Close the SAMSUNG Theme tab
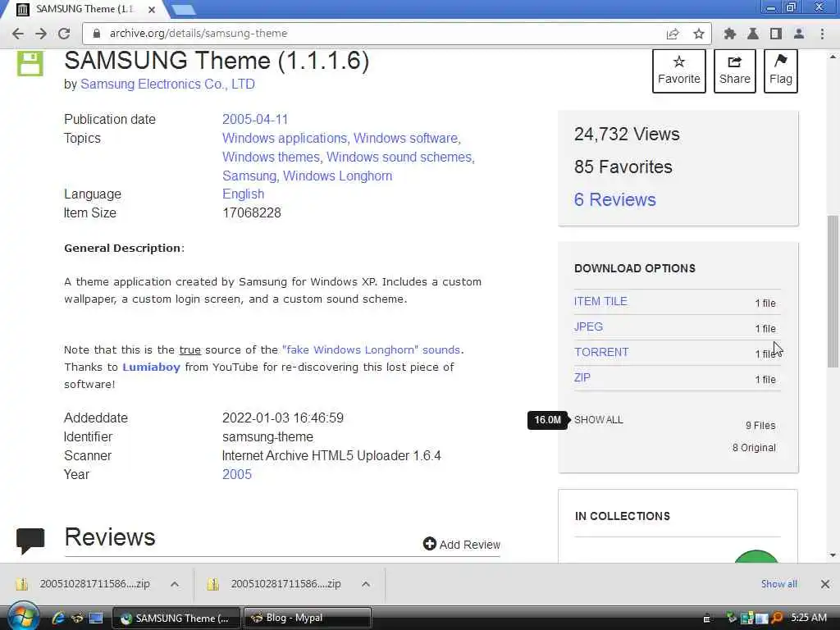Image resolution: width=840 pixels, height=630 pixels. (152, 10)
